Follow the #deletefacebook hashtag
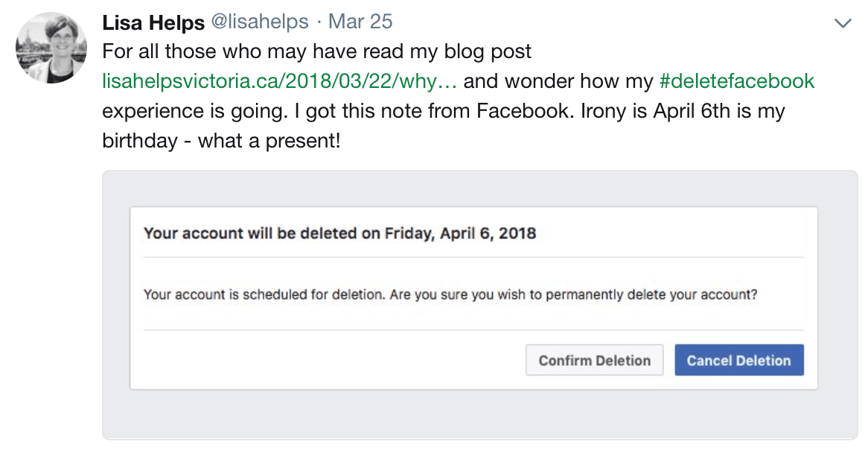 pyautogui.click(x=737, y=80)
